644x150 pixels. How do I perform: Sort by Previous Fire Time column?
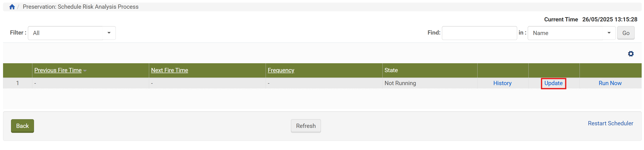(58, 70)
